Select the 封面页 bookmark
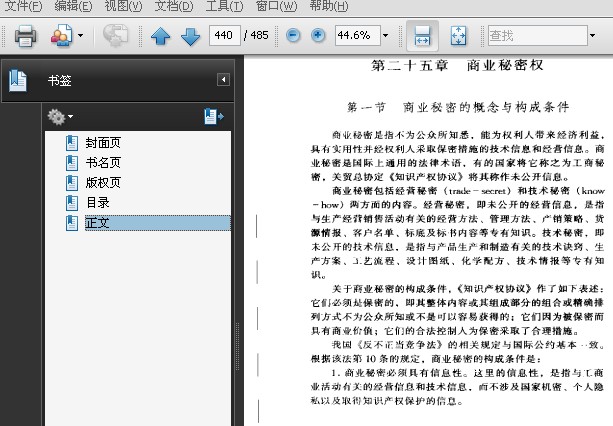613x426 pixels. click(x=102, y=143)
